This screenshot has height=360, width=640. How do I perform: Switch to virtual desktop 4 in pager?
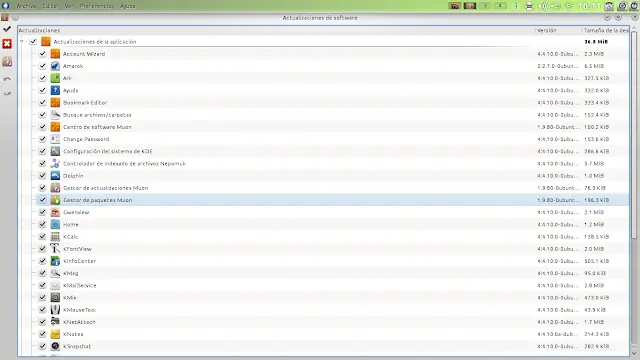[500, 6]
